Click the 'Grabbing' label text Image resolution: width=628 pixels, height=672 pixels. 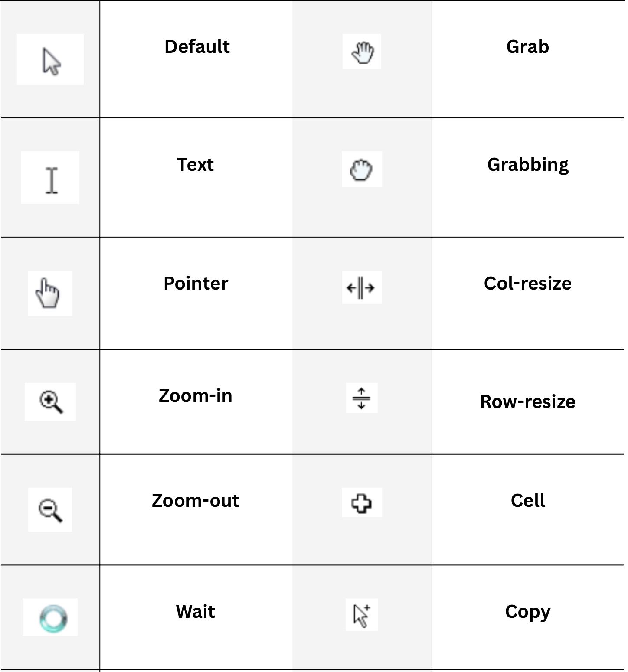528,165
